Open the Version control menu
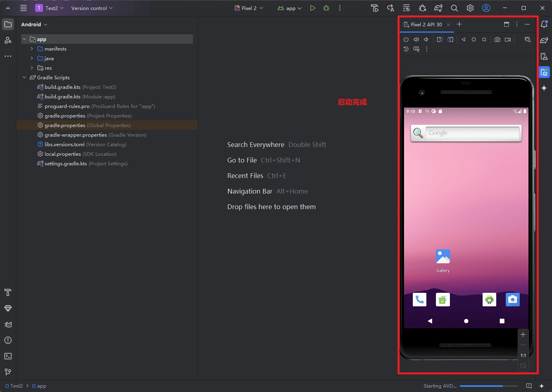The image size is (552, 392). 92,8
